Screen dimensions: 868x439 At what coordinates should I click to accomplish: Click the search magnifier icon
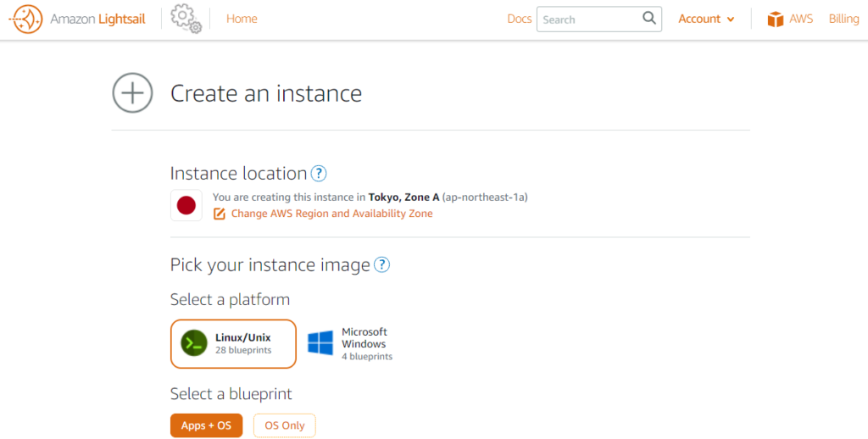(x=649, y=19)
